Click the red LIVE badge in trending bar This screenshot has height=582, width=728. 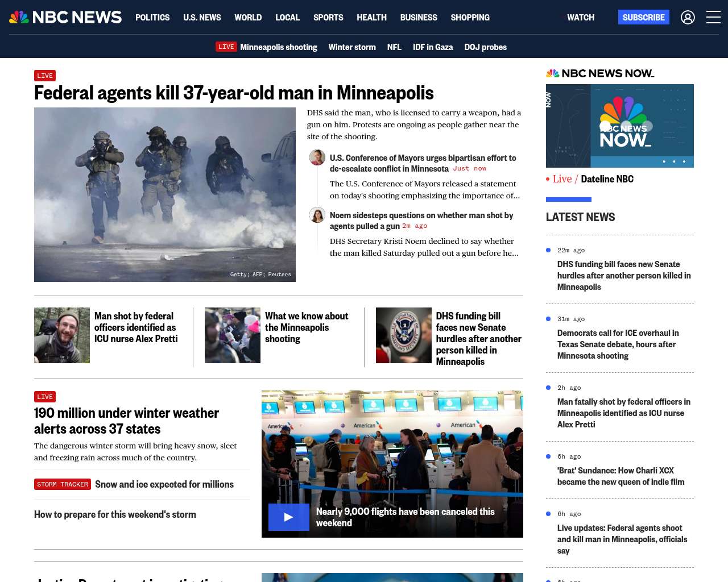pyautogui.click(x=226, y=47)
